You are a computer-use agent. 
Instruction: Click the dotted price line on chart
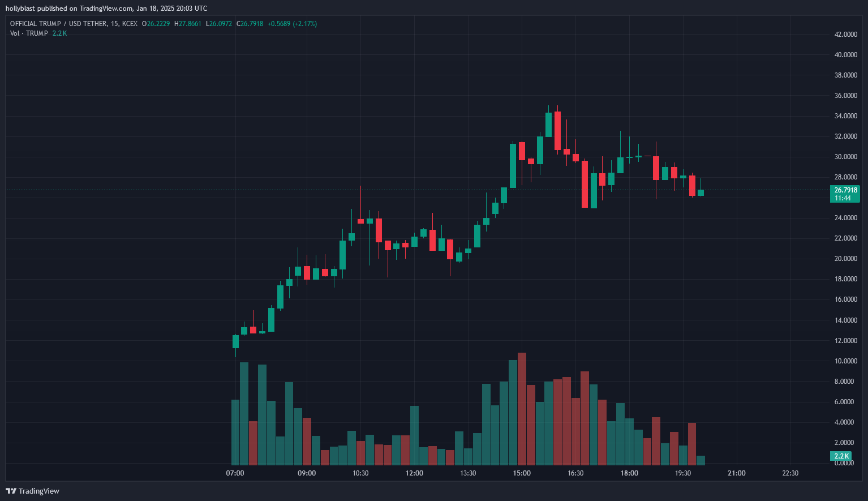396,191
